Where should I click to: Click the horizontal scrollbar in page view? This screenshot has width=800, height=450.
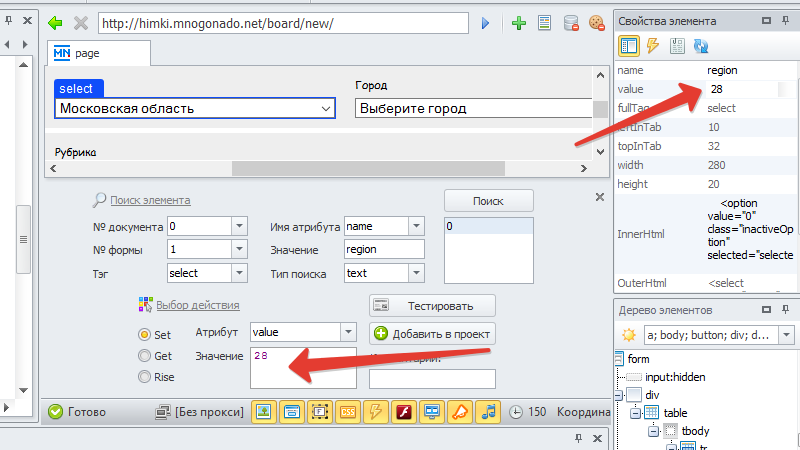point(368,168)
